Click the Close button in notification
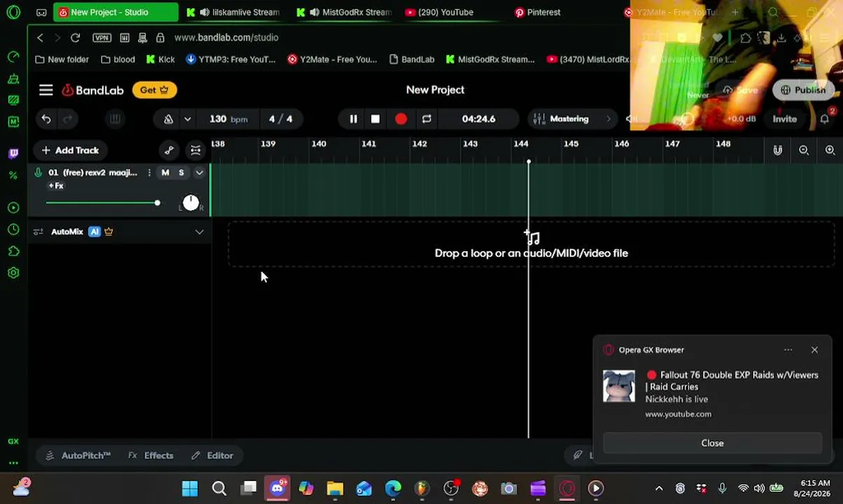 [712, 443]
